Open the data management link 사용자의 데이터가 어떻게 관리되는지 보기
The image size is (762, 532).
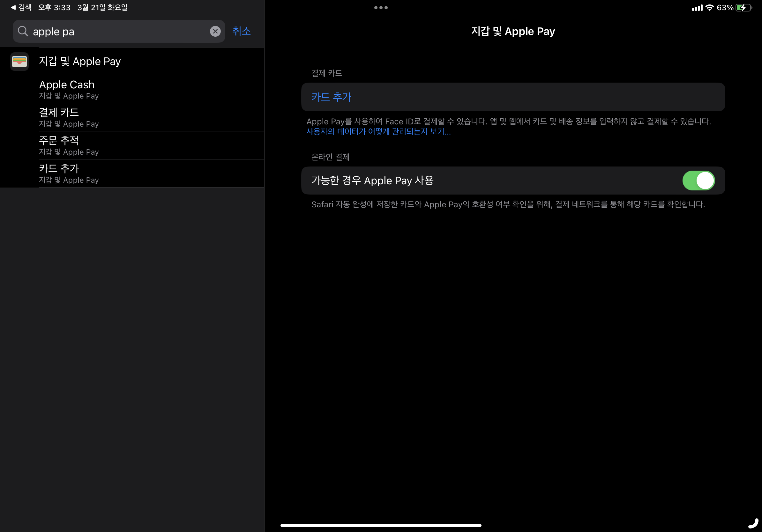click(x=378, y=132)
